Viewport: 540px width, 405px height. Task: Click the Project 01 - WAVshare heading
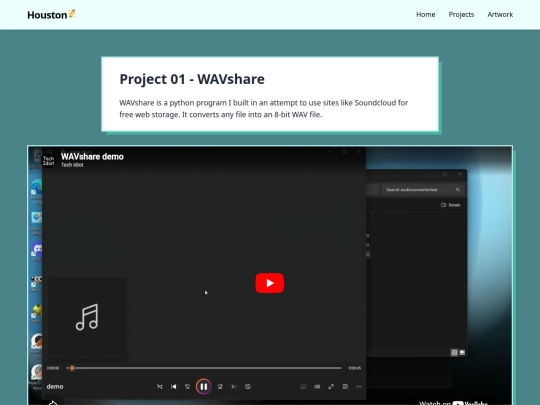[192, 79]
